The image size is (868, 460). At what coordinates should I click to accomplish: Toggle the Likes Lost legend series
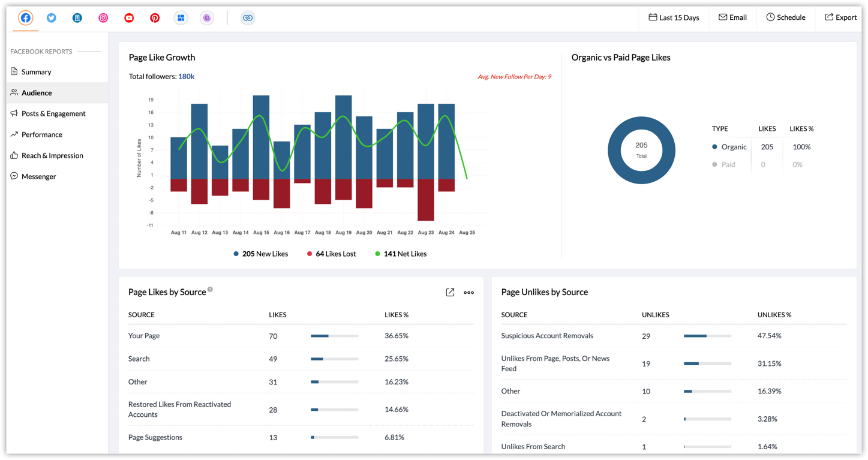click(x=332, y=254)
